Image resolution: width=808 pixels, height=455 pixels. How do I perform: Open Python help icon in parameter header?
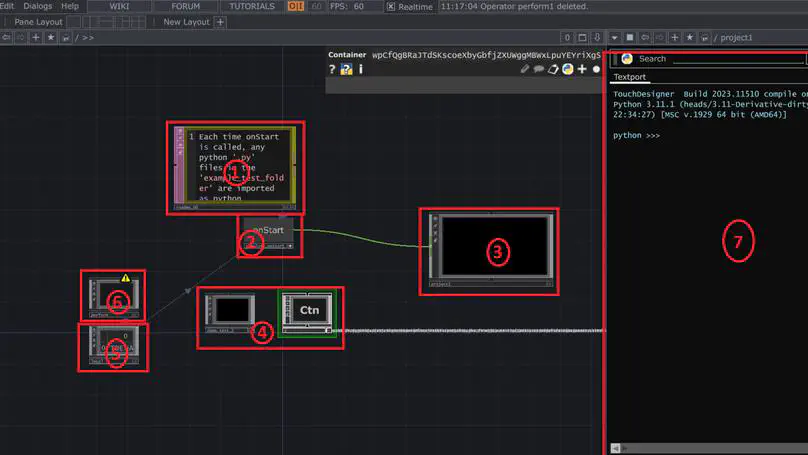pos(346,69)
